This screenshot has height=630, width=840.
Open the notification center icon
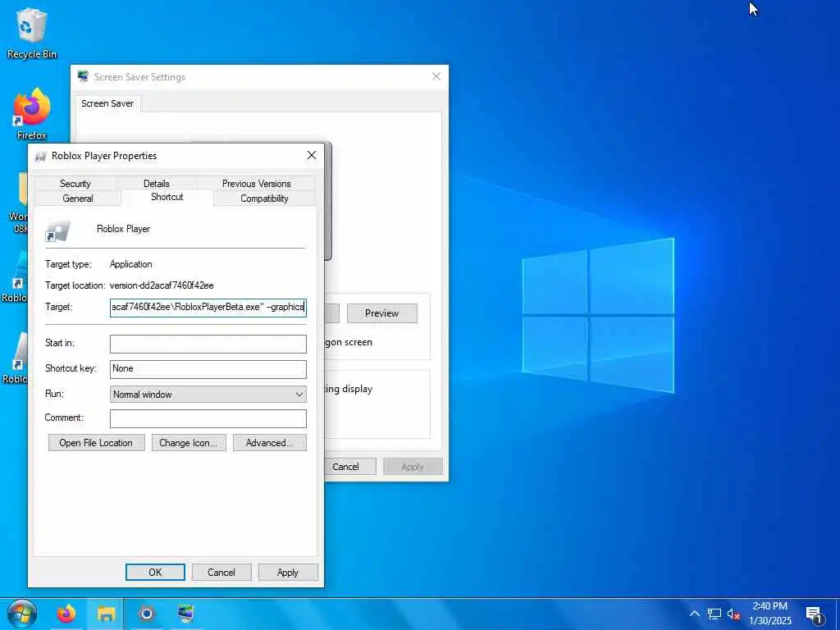(814, 614)
